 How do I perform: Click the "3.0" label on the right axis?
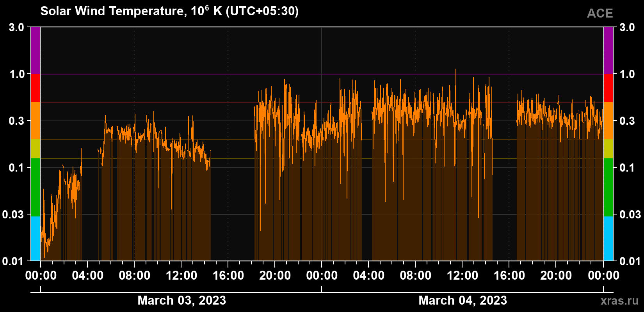pyautogui.click(x=627, y=27)
